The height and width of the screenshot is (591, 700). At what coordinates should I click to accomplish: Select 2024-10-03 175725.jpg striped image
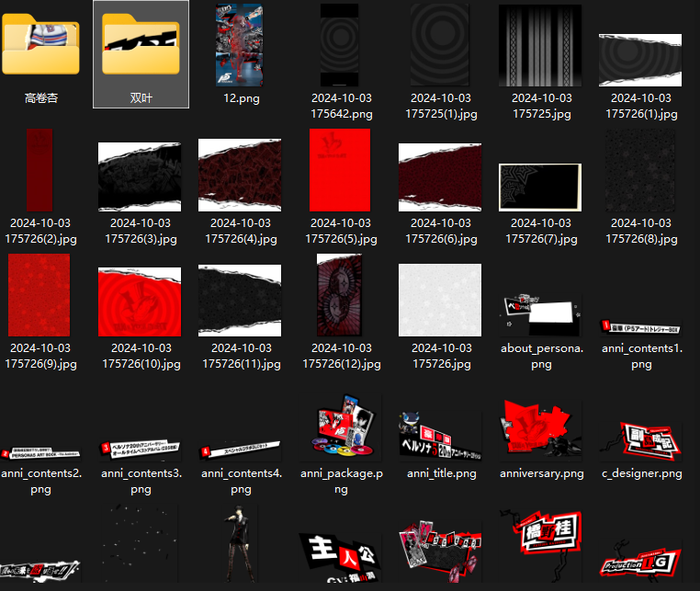coord(540,46)
